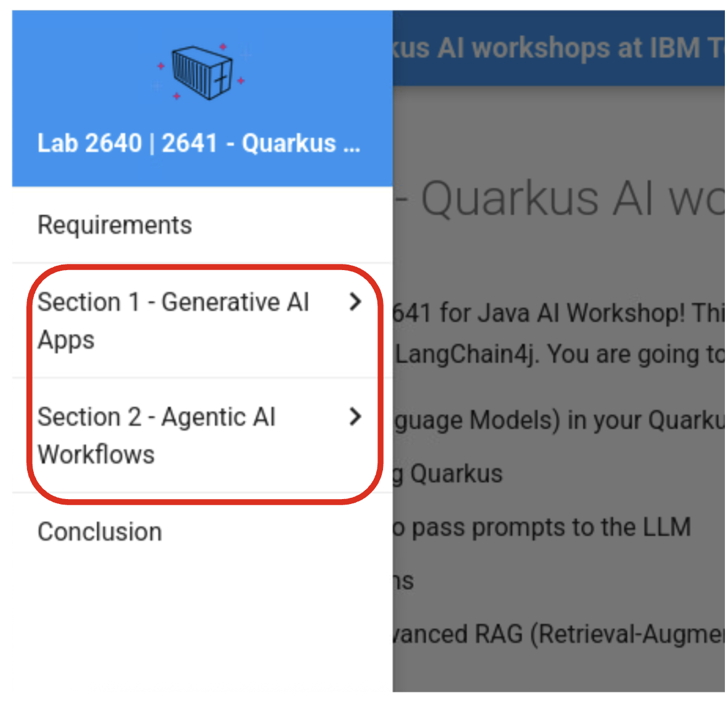Expand the Section 1 chevron arrow

355,302
